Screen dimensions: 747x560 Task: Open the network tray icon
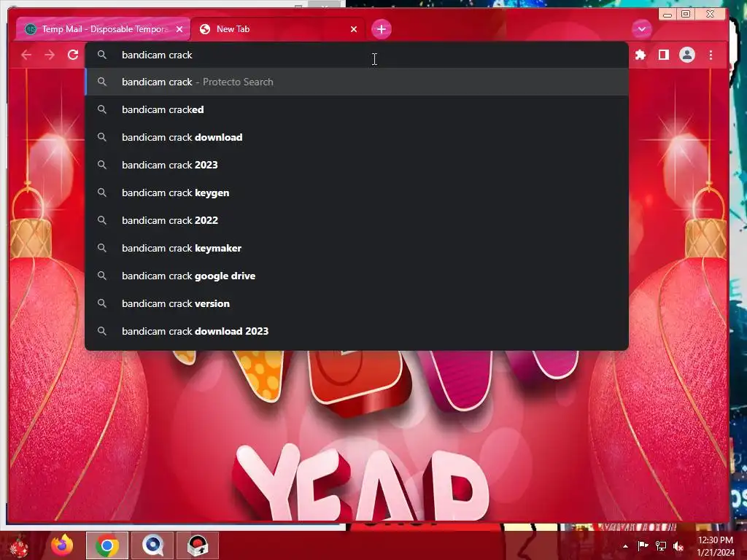(661, 545)
